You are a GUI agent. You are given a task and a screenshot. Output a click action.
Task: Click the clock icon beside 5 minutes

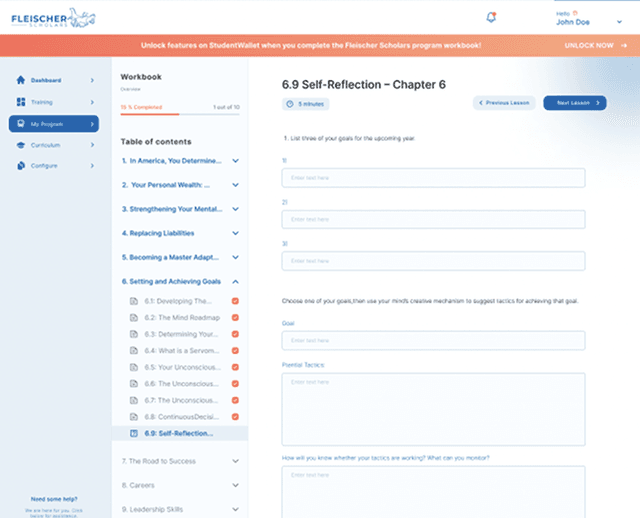click(290, 103)
